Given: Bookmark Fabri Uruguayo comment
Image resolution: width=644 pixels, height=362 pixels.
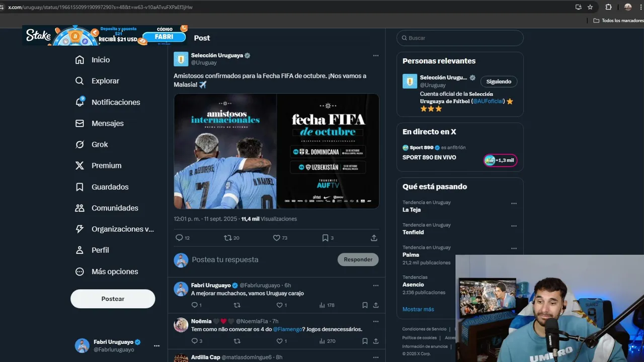Looking at the screenshot, I should click(x=365, y=305).
